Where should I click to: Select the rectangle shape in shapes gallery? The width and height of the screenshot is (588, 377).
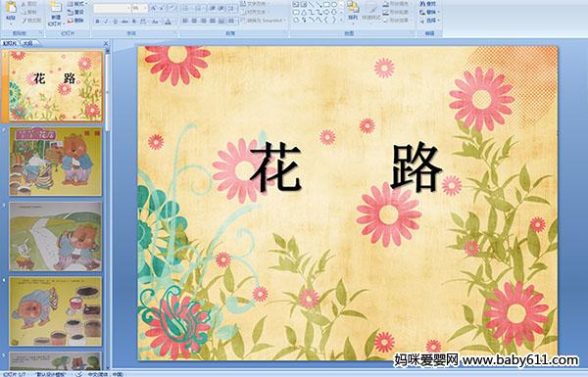[326, 5]
